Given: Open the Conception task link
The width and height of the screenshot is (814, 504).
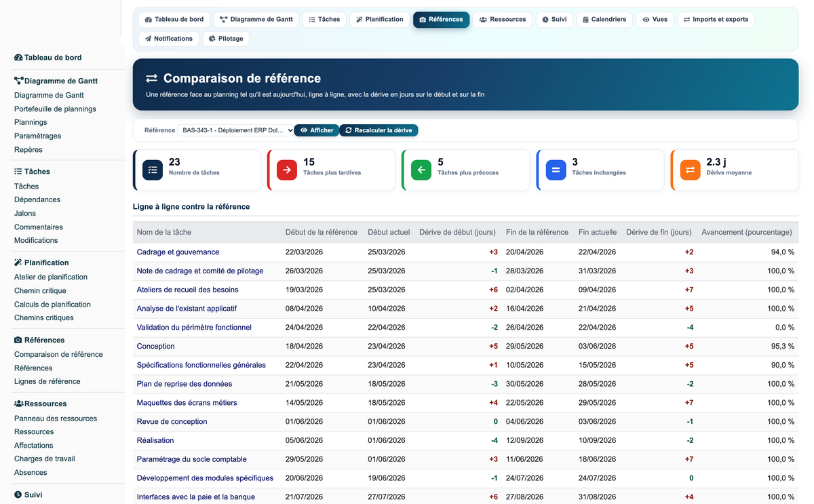Looking at the screenshot, I should 156,346.
